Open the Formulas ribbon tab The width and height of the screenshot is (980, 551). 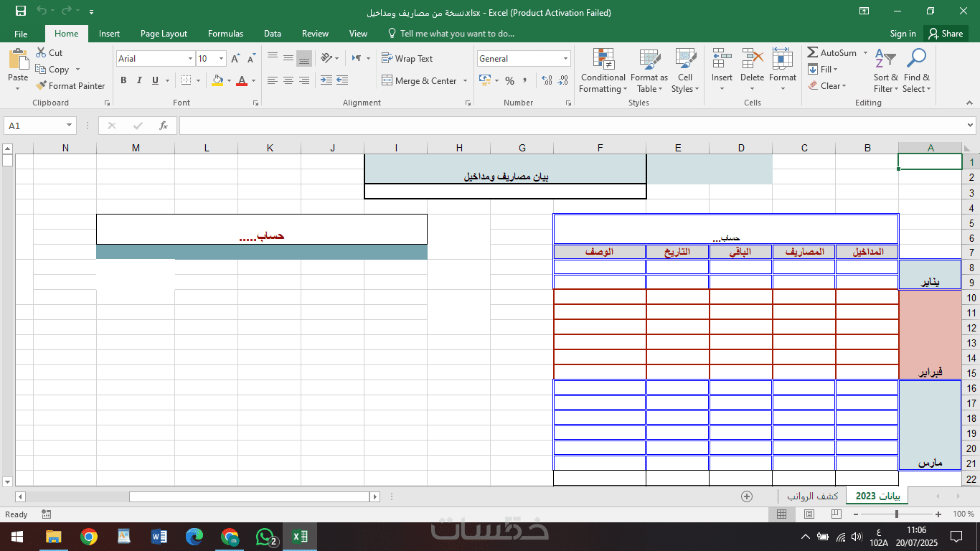225,34
